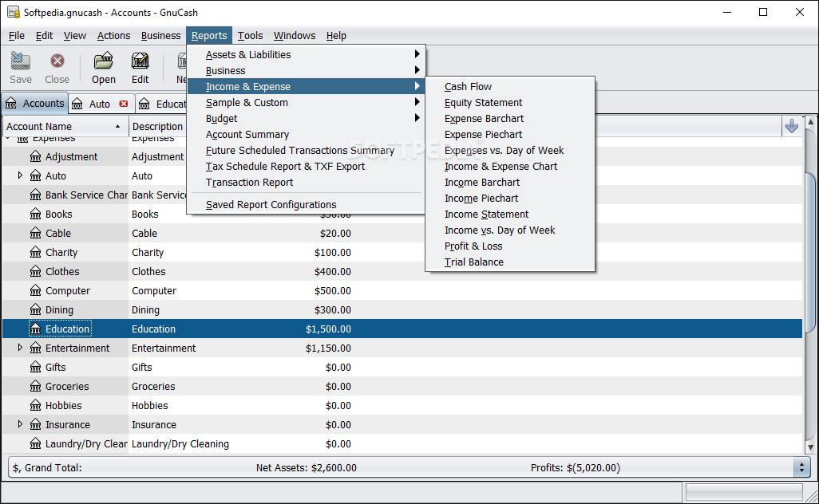Open Transaction Report menu item
Viewport: 819px width, 504px height.
(306, 182)
